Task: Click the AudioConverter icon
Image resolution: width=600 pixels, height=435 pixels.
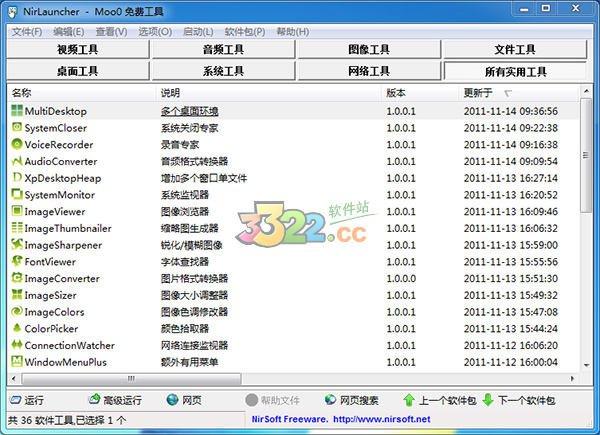Action: tap(17, 161)
